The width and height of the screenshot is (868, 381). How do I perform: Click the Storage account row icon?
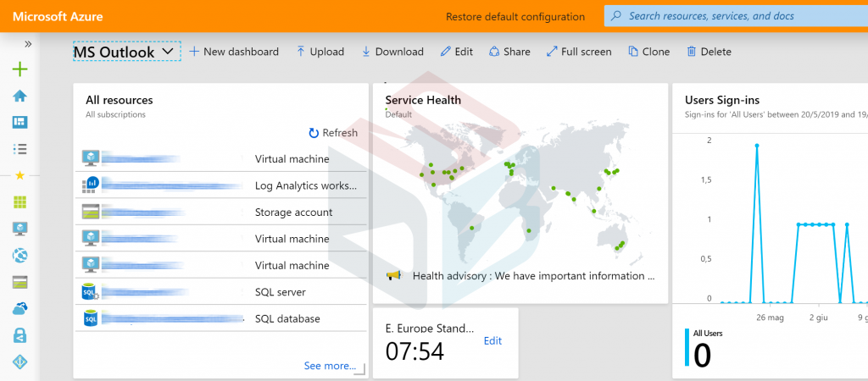(x=90, y=212)
